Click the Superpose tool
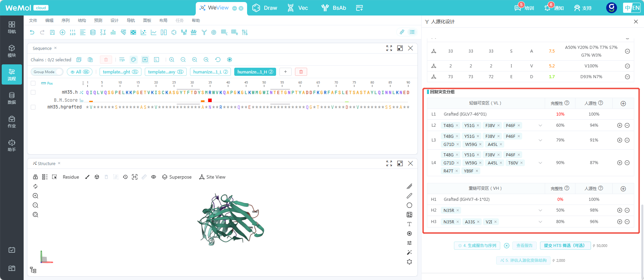The height and width of the screenshot is (280, 644). pos(177,177)
